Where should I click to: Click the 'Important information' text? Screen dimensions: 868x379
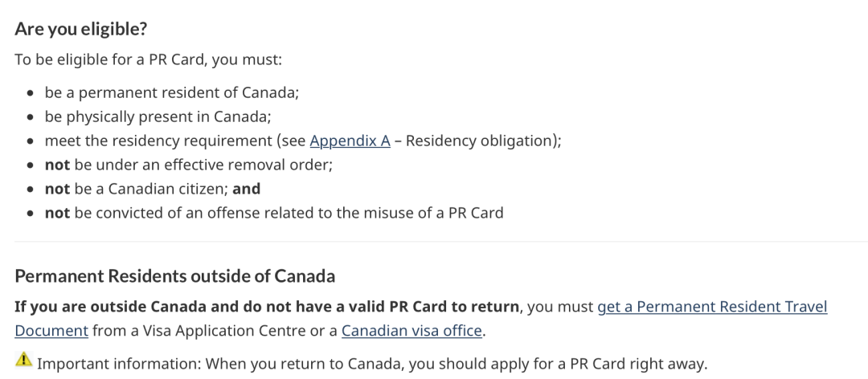(x=119, y=364)
